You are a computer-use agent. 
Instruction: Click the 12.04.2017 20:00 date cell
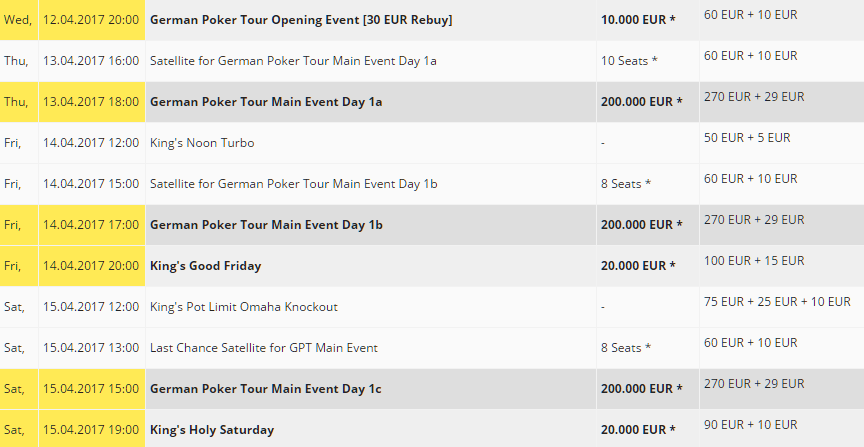coord(91,20)
